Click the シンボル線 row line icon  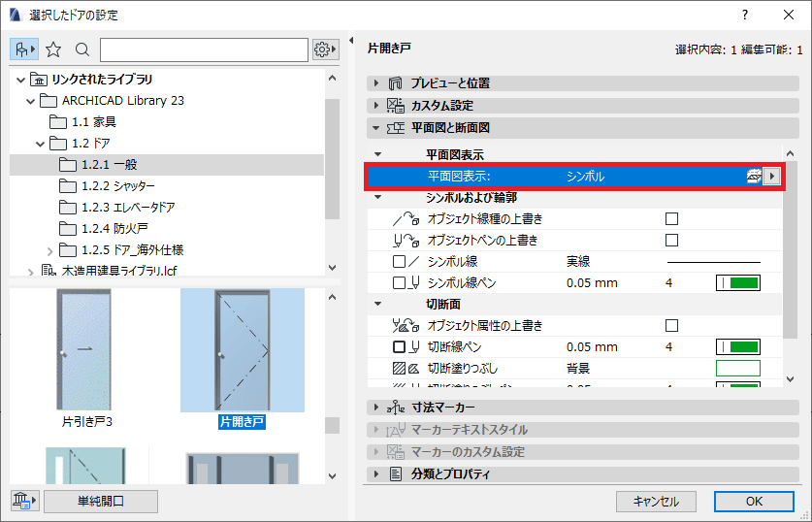[x=406, y=262]
